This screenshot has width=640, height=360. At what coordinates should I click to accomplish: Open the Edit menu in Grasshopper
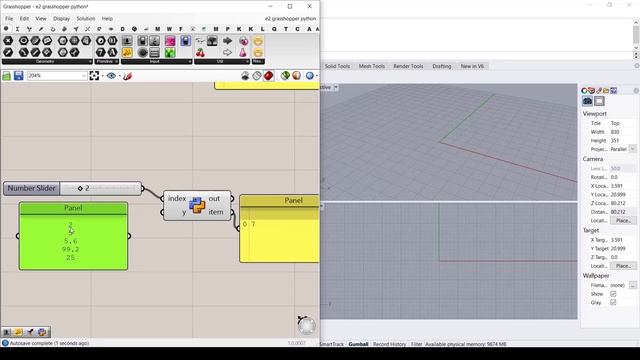click(24, 19)
